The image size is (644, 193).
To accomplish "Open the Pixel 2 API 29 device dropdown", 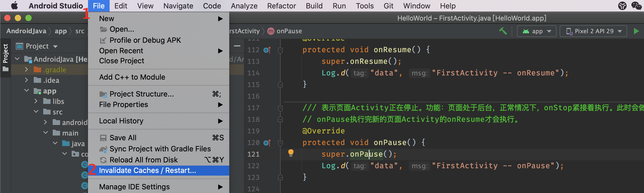I will tap(593, 31).
